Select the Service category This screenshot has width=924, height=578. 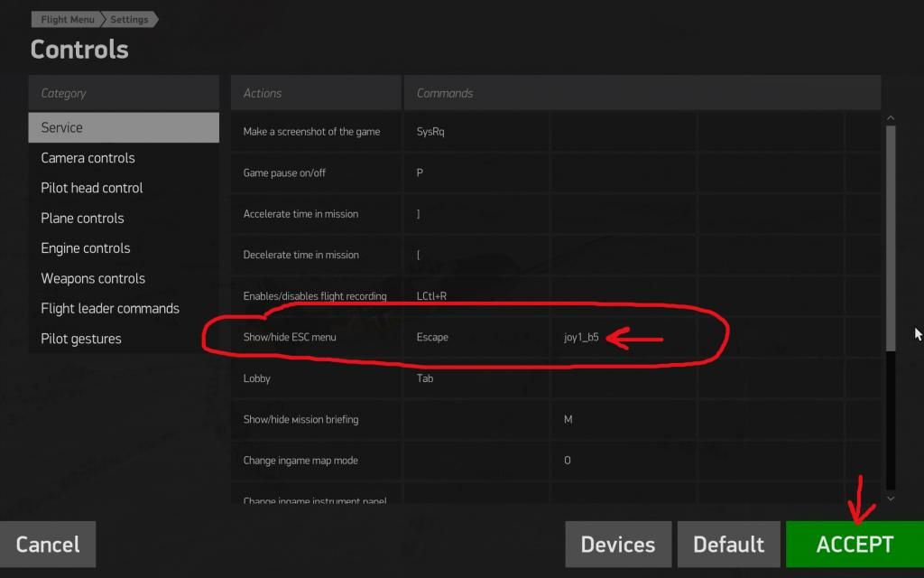click(123, 127)
